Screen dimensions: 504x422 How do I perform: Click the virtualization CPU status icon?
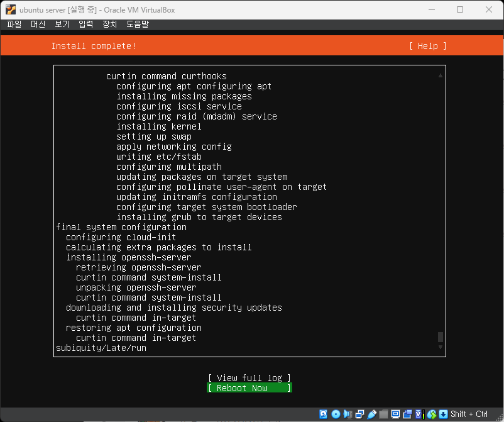coord(419,414)
